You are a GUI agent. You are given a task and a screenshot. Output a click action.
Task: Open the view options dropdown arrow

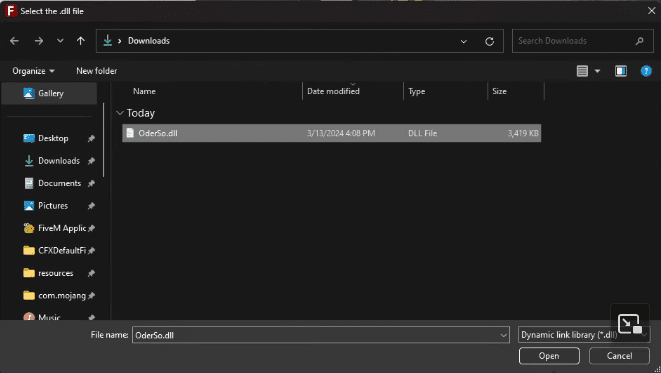click(597, 71)
